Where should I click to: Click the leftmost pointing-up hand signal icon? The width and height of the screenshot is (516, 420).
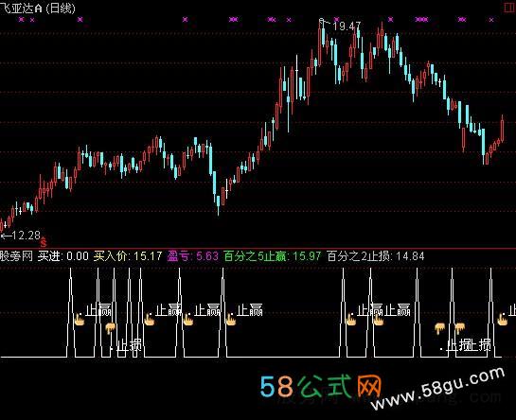pos(79,319)
